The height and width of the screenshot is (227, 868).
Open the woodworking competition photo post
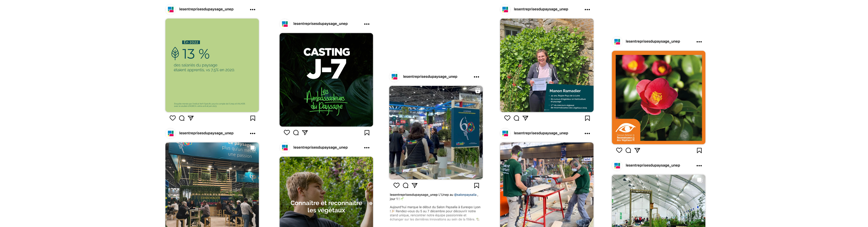click(547, 185)
